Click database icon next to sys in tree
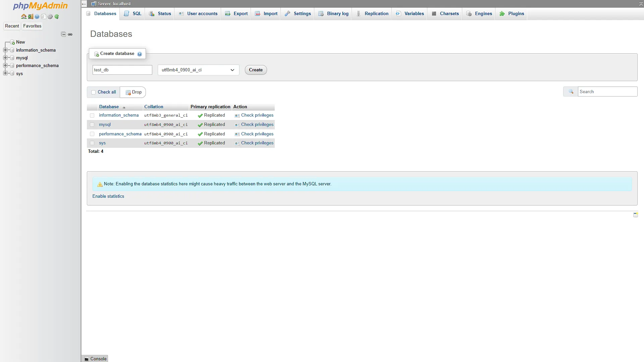644x362 pixels. [12, 73]
